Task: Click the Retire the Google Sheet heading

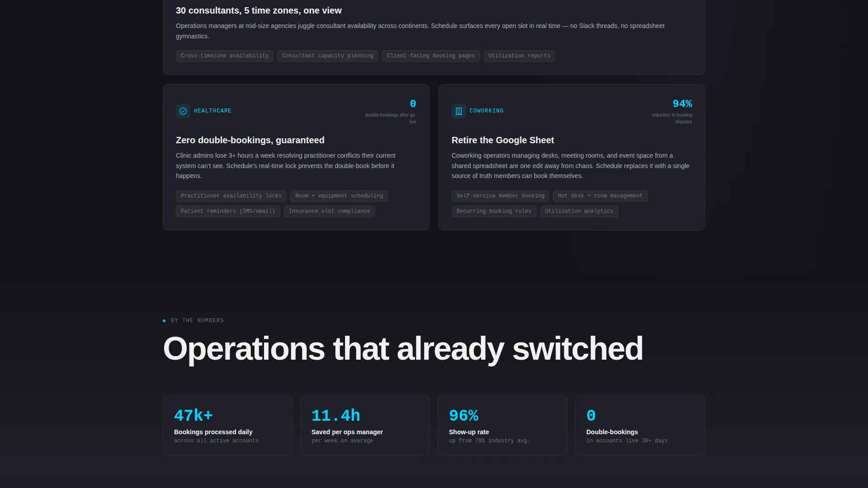Action: (503, 140)
